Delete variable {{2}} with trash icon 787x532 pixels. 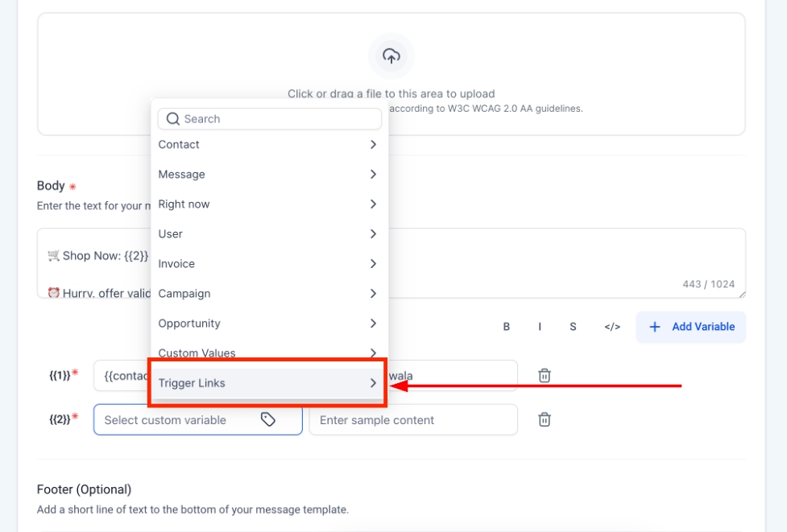pyautogui.click(x=545, y=419)
